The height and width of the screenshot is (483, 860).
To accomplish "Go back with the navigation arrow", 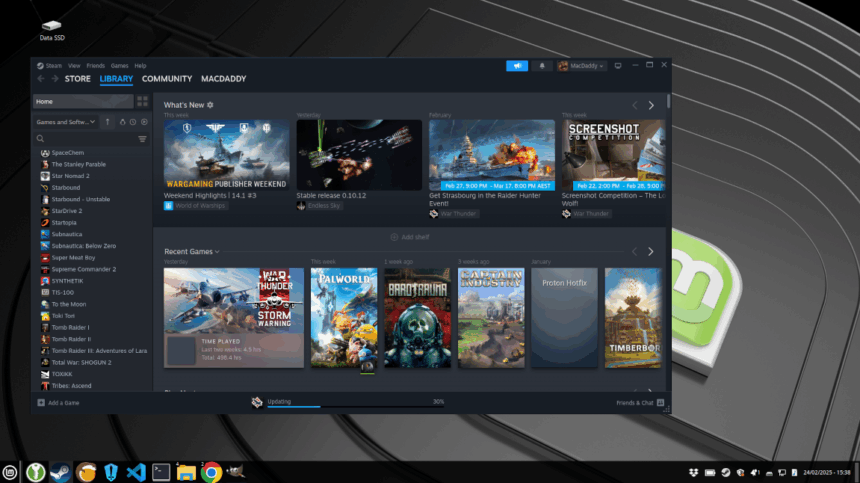I will (x=41, y=79).
